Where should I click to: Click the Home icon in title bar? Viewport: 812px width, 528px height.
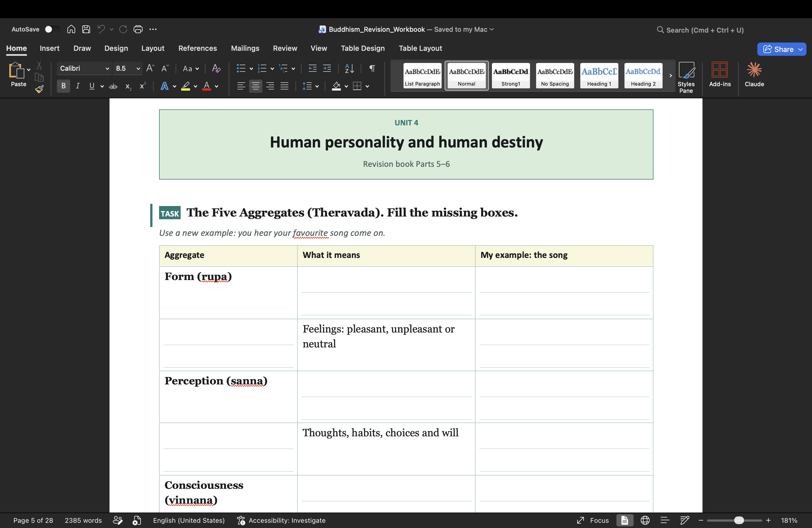click(71, 29)
